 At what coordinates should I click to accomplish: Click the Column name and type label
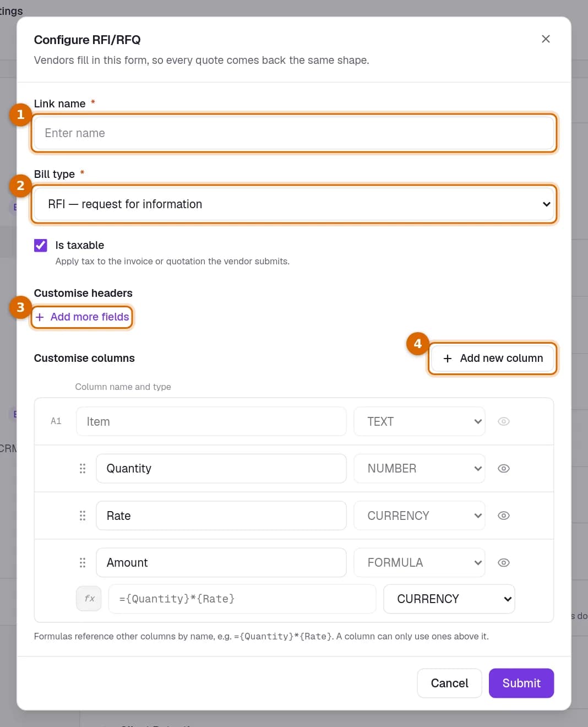[x=123, y=387]
